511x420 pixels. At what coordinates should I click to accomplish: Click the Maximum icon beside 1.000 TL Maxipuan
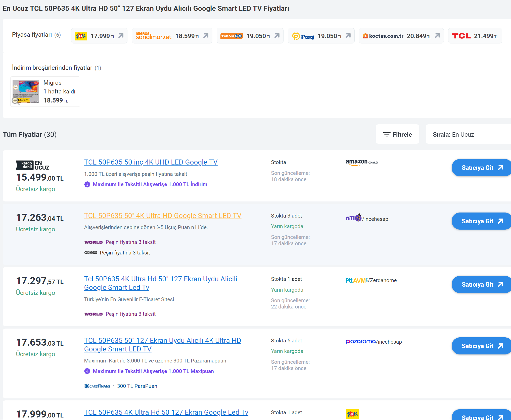[x=87, y=371]
